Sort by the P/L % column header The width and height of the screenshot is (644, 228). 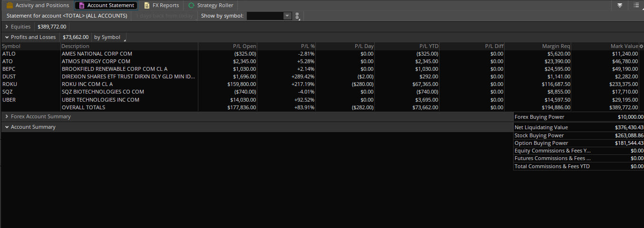pyautogui.click(x=286, y=46)
